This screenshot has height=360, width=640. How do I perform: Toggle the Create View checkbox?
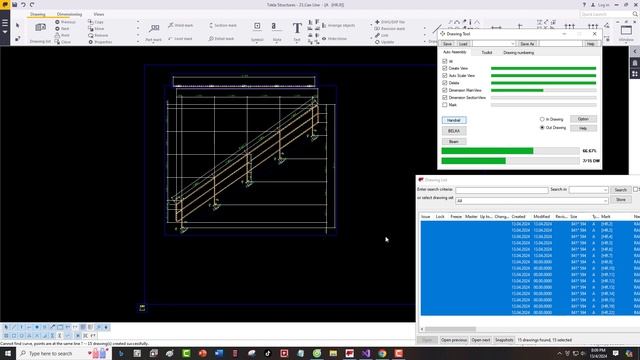coord(444,68)
